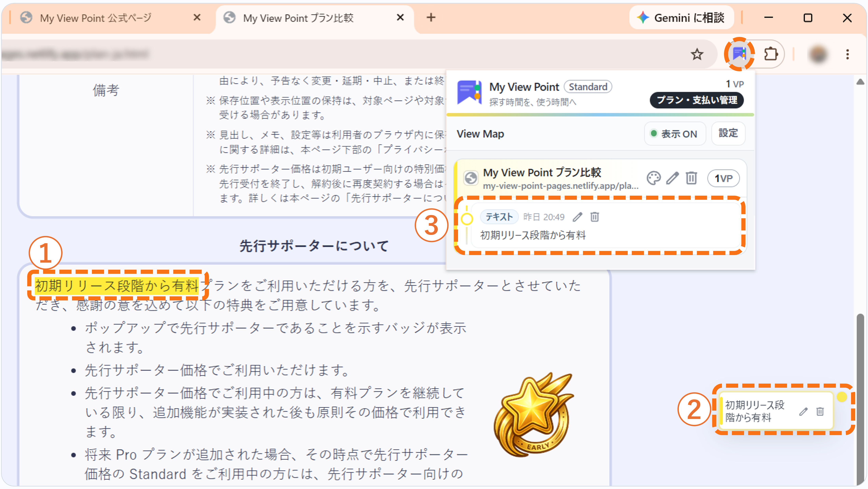868x489 pixels.
Task: Open the browser Extensions puzzle menu
Action: click(771, 54)
